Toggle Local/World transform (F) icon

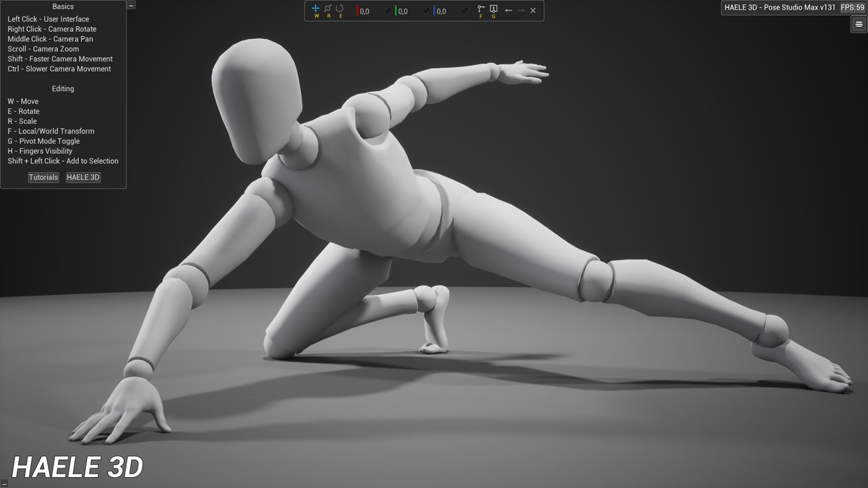click(481, 9)
